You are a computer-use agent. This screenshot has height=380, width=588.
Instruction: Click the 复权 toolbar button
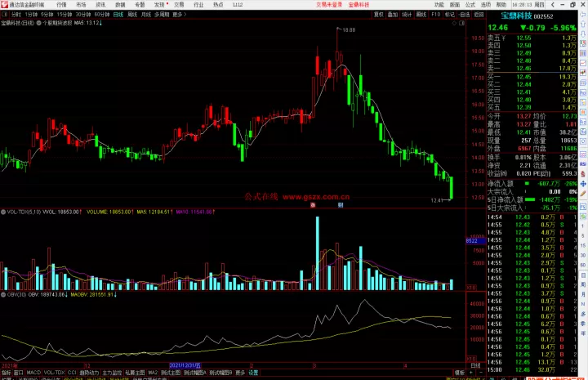pos(379,14)
